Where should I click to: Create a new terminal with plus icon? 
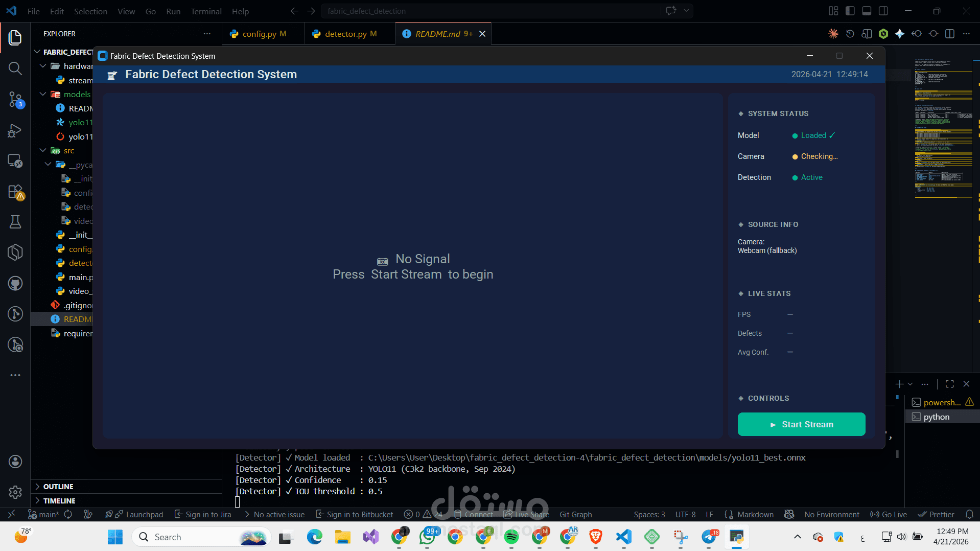click(x=899, y=384)
